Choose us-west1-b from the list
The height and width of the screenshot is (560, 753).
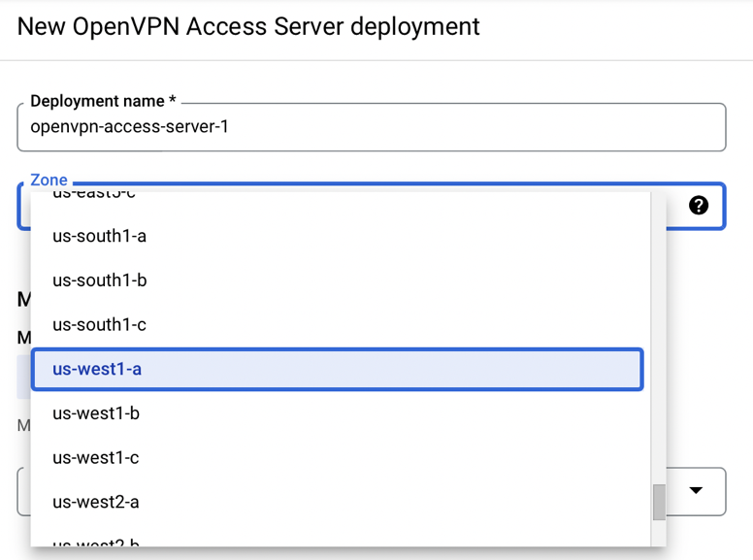[96, 413]
